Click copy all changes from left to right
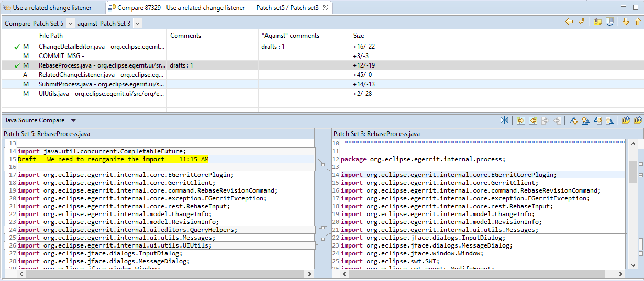This screenshot has height=281, width=644. pos(521,120)
